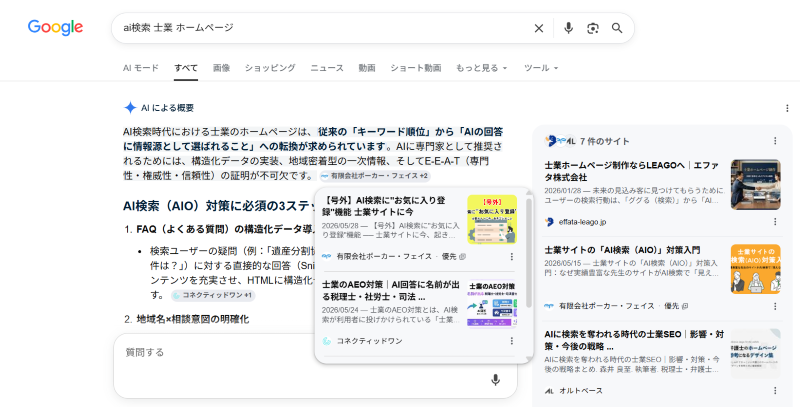This screenshot has height=407, width=800.
Task: Click the LEAGO handshake thumbnail
Action: (x=756, y=185)
